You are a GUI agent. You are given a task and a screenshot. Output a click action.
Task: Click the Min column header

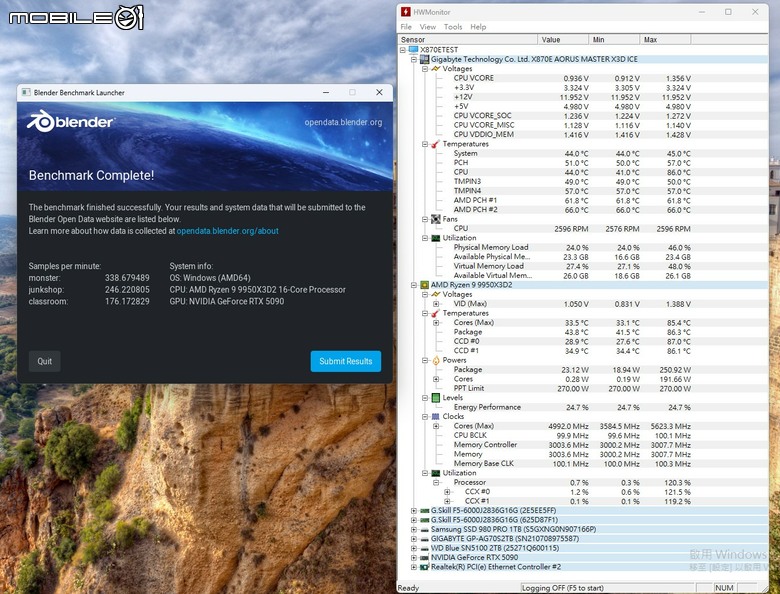point(614,39)
